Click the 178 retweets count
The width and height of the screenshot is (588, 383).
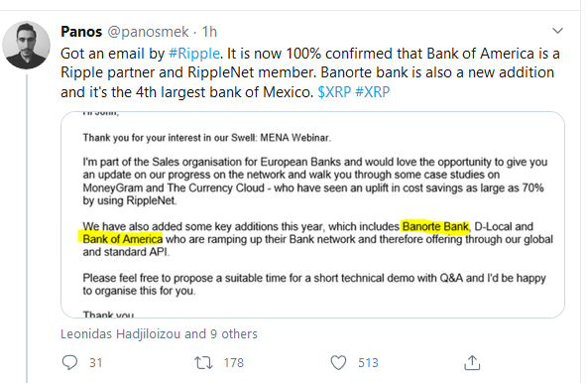(x=234, y=363)
